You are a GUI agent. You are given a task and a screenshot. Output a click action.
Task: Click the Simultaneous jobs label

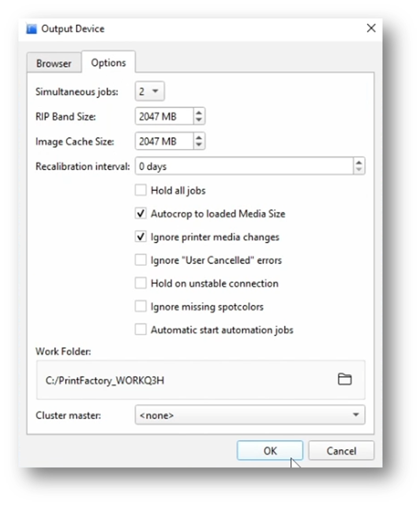tap(77, 92)
